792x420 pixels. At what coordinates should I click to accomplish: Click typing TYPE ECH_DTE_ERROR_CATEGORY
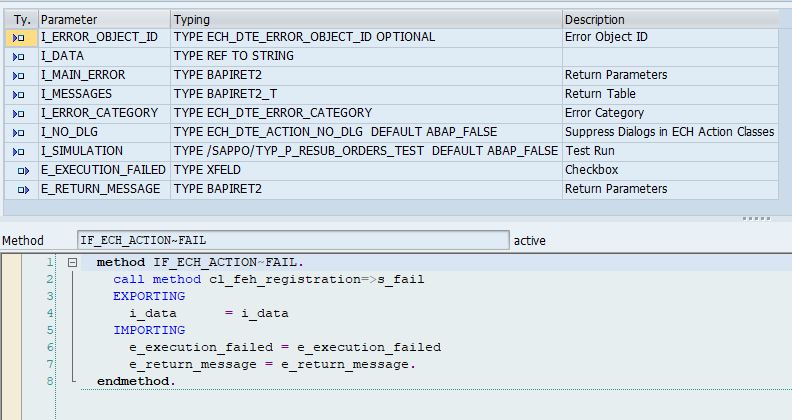[273, 113]
